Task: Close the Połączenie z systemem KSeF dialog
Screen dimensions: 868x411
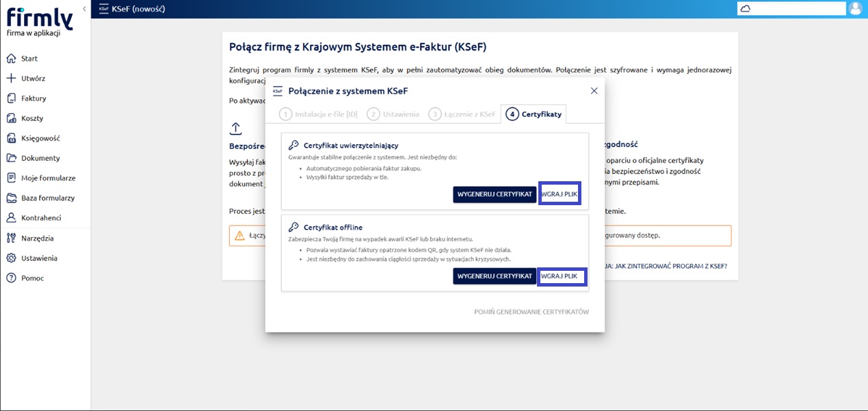Action: [594, 91]
